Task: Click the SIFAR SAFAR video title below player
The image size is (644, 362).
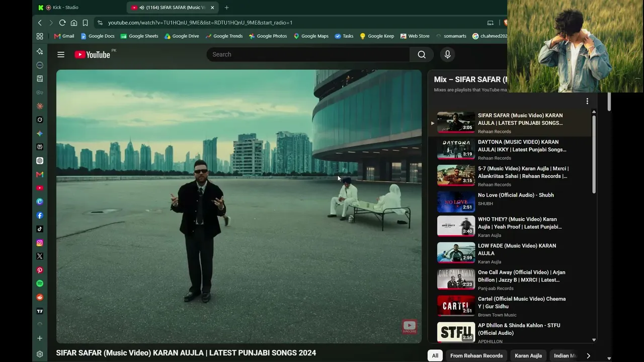Action: (x=186, y=353)
